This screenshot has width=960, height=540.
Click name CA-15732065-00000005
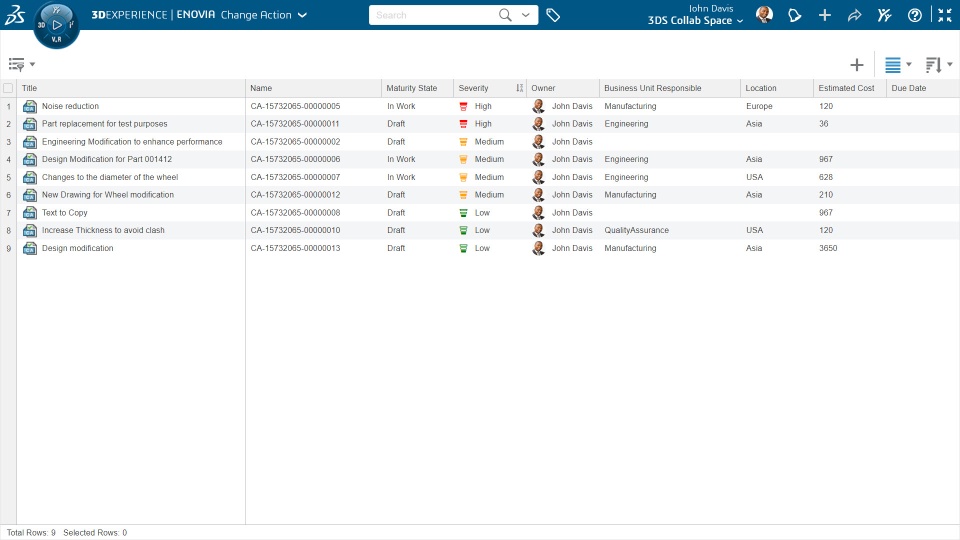pos(295,107)
